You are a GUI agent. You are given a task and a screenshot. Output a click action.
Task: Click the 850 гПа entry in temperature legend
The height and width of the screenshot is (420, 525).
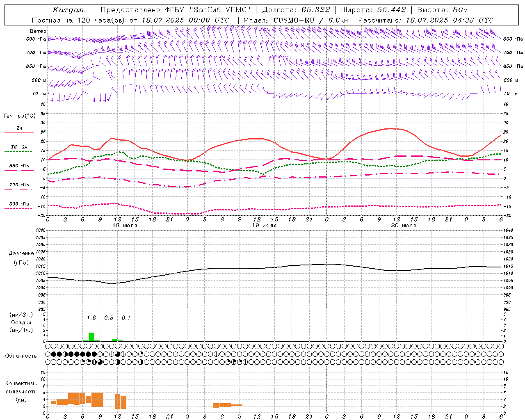click(19, 166)
